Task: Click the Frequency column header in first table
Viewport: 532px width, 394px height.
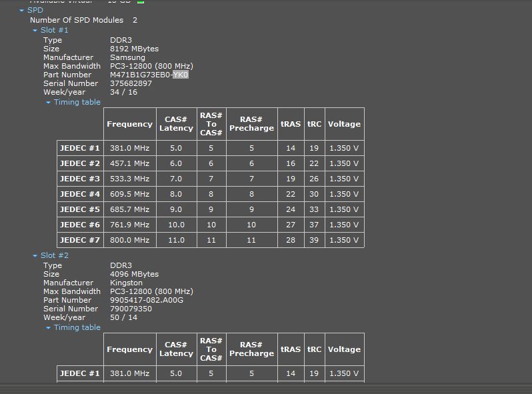Action: [x=129, y=124]
